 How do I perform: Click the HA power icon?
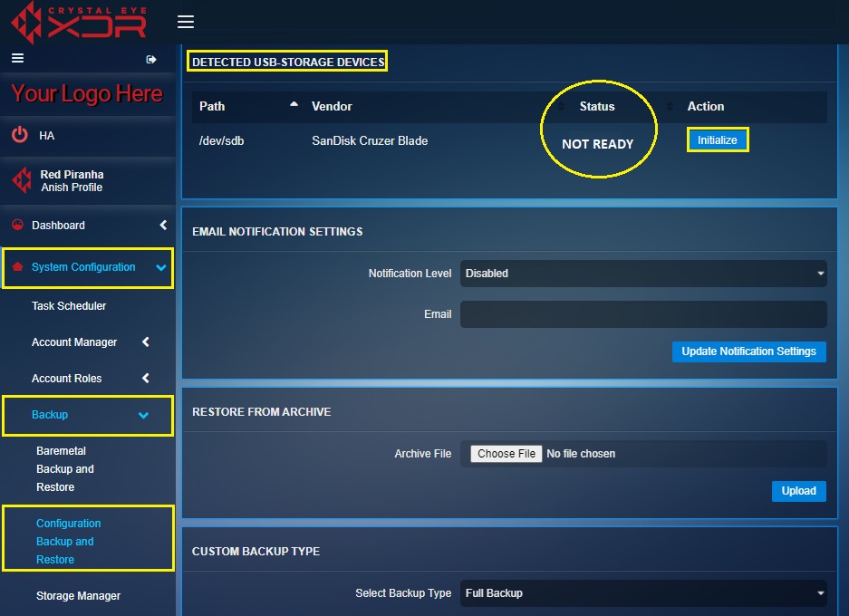20,135
